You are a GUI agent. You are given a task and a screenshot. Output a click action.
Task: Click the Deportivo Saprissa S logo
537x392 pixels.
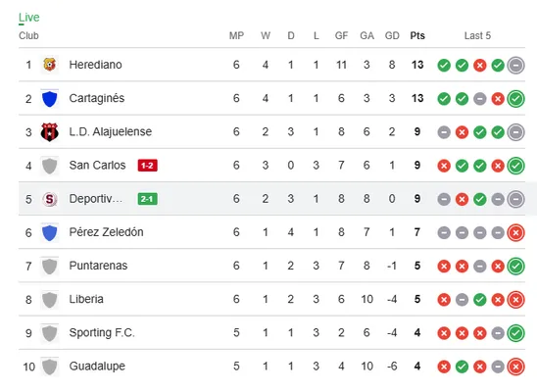pyautogui.click(x=50, y=199)
